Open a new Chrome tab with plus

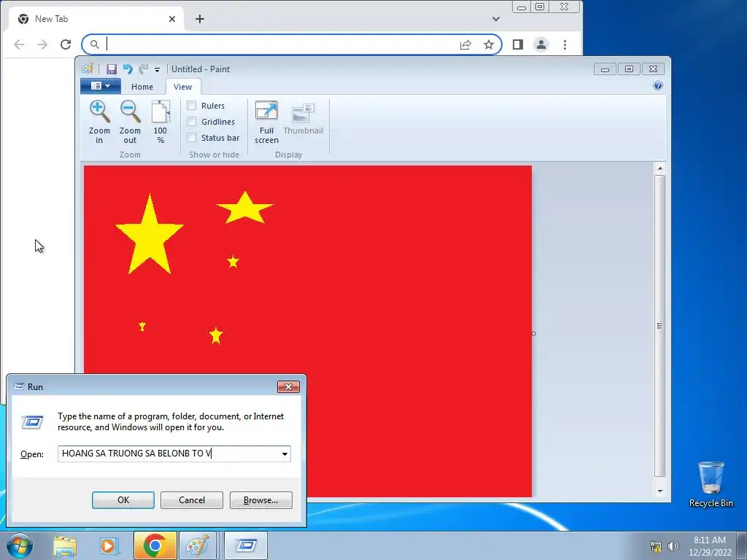pyautogui.click(x=200, y=19)
